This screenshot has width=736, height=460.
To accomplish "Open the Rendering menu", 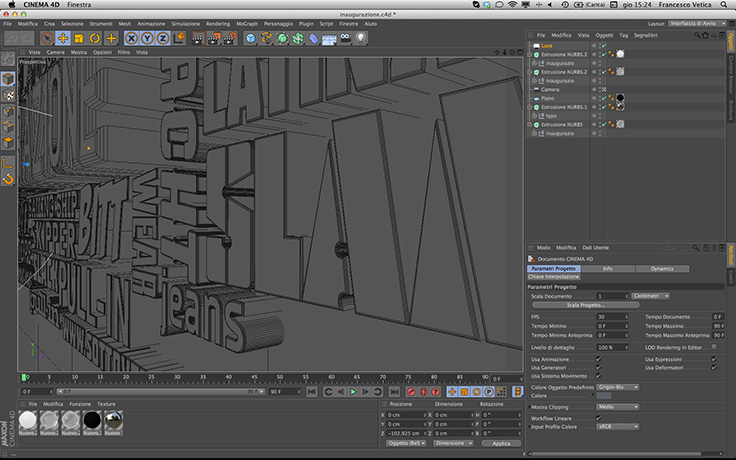I will pyautogui.click(x=218, y=24).
